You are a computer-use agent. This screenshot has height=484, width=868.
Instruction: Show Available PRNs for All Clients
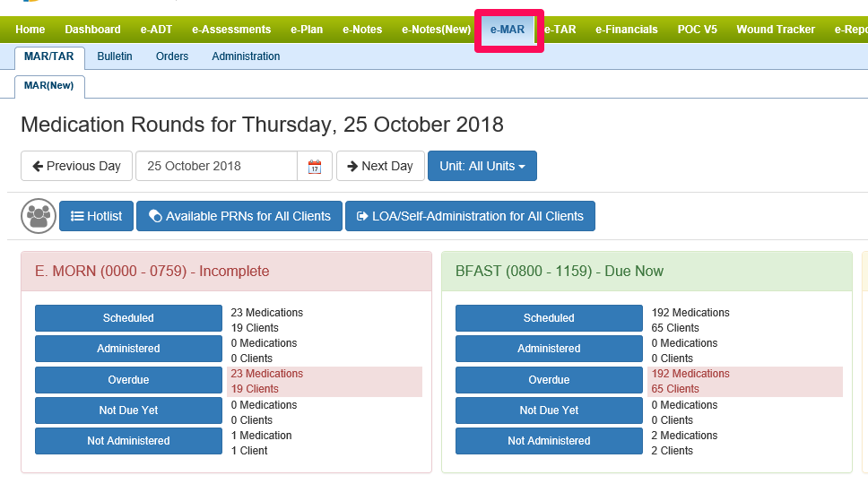coord(239,216)
